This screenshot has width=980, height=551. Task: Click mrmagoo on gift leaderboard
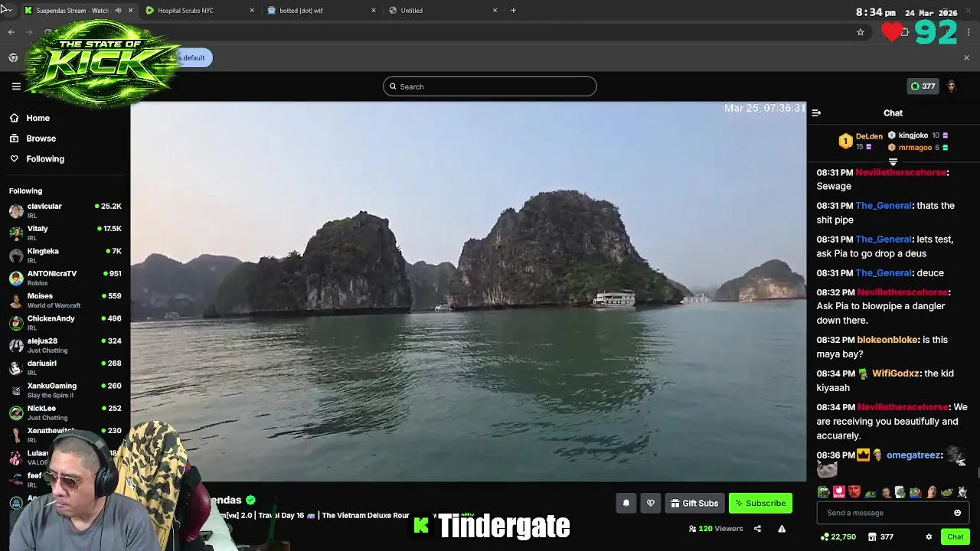click(915, 148)
